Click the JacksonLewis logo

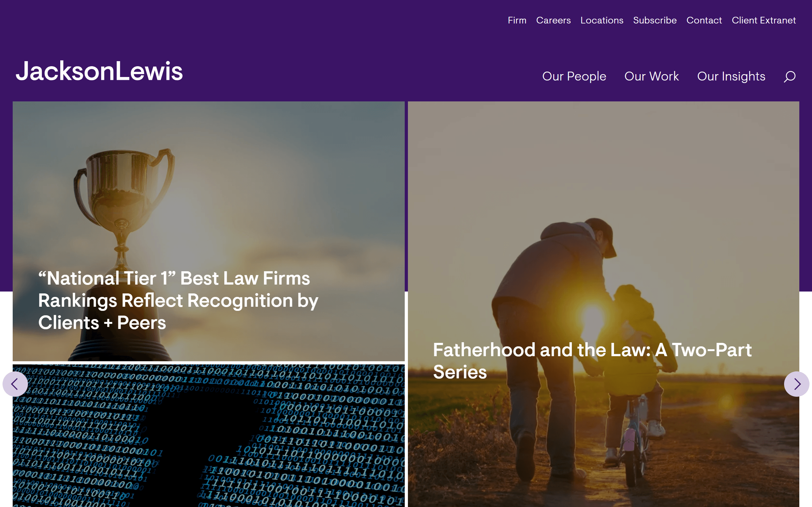(99, 71)
